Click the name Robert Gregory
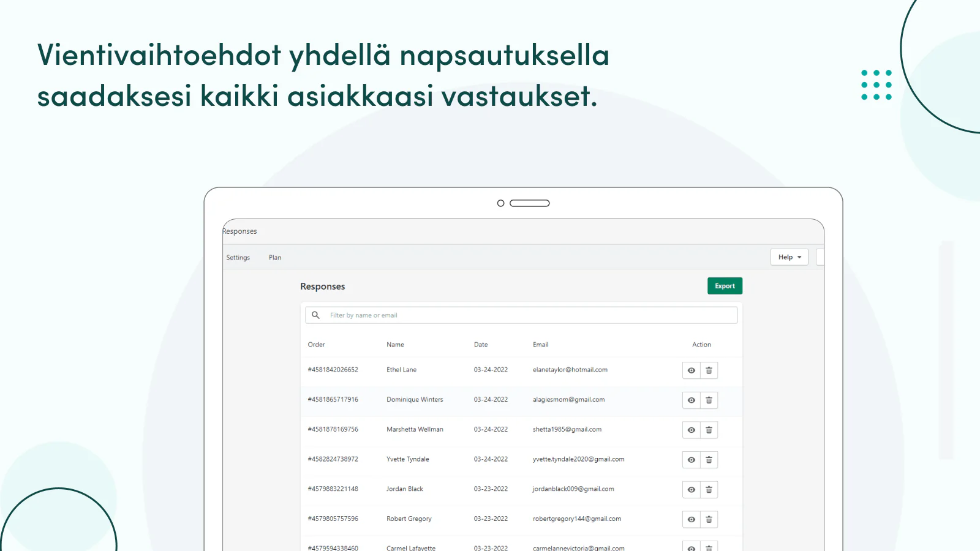 [409, 519]
